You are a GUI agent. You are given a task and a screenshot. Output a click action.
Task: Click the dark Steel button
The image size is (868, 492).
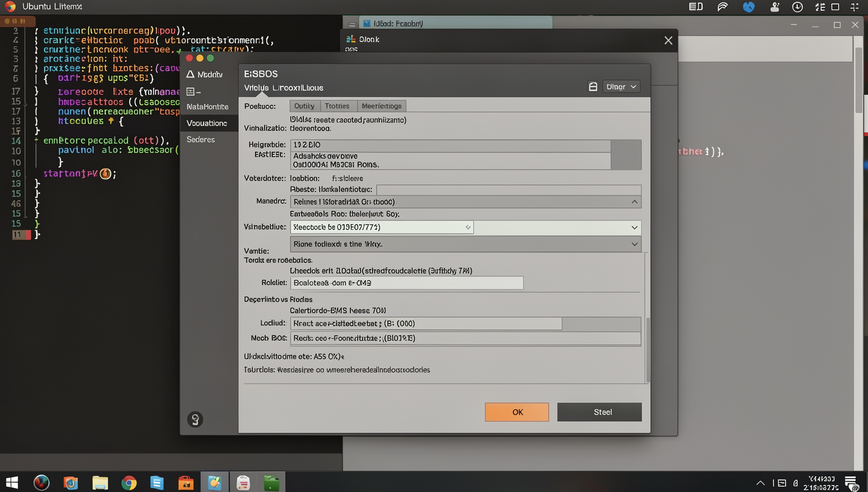pyautogui.click(x=599, y=412)
